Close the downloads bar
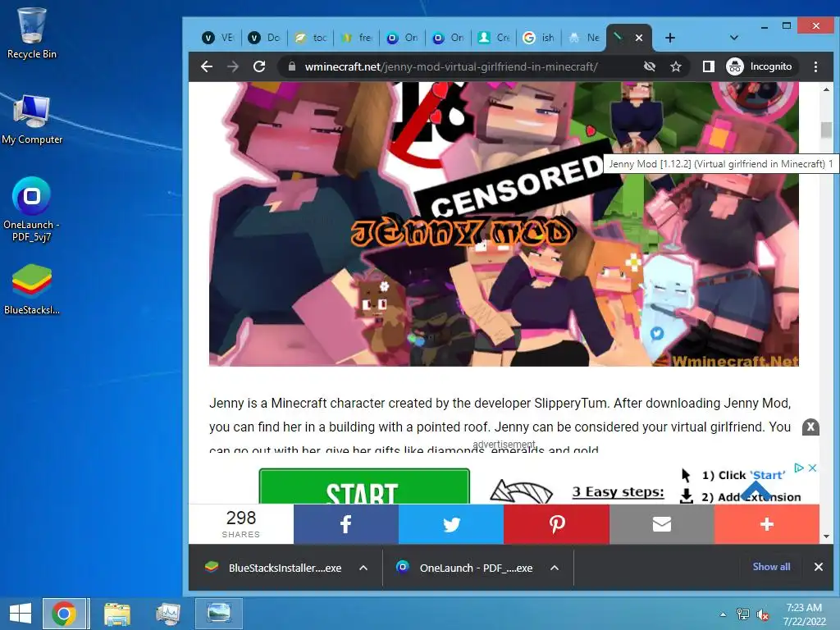Screen dimensions: 840x630 [818, 567]
